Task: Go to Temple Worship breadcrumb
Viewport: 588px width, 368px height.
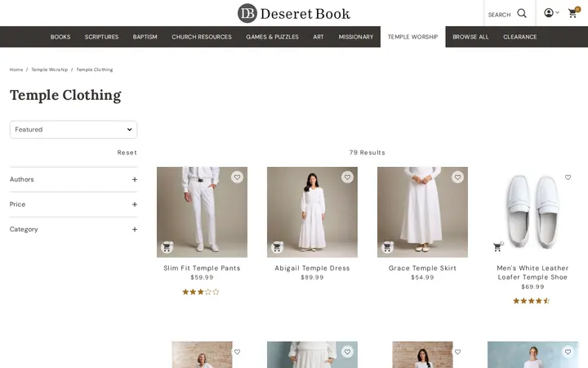Action: 50,70
